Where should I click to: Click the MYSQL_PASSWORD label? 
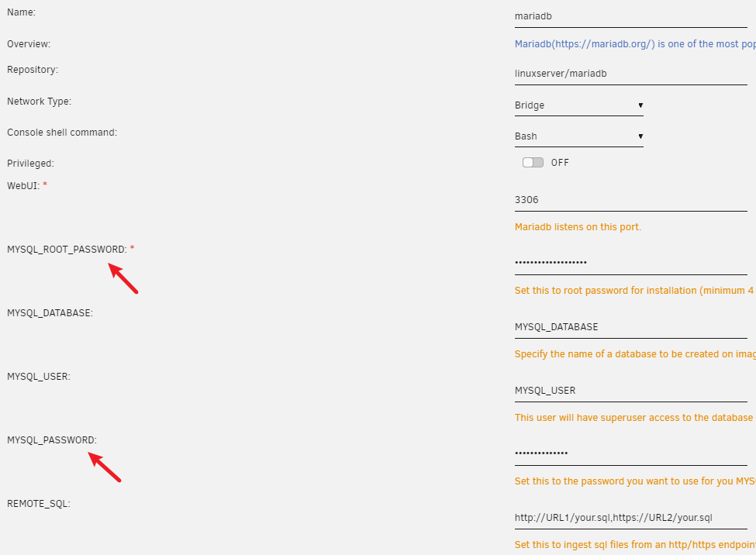pos(52,440)
